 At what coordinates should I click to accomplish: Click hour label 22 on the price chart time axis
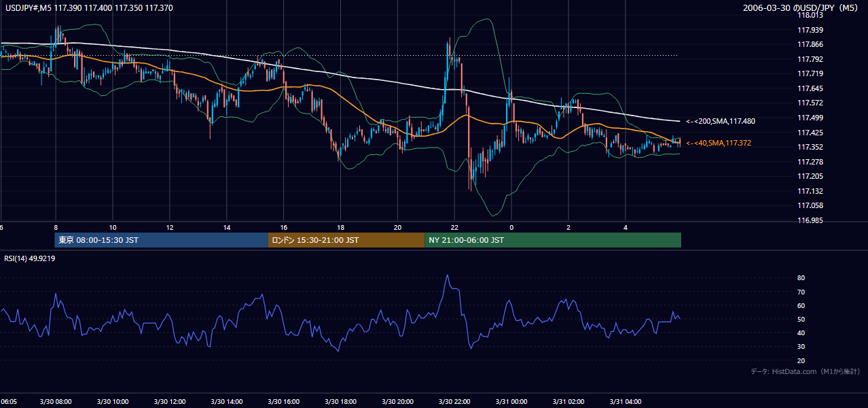(454, 228)
